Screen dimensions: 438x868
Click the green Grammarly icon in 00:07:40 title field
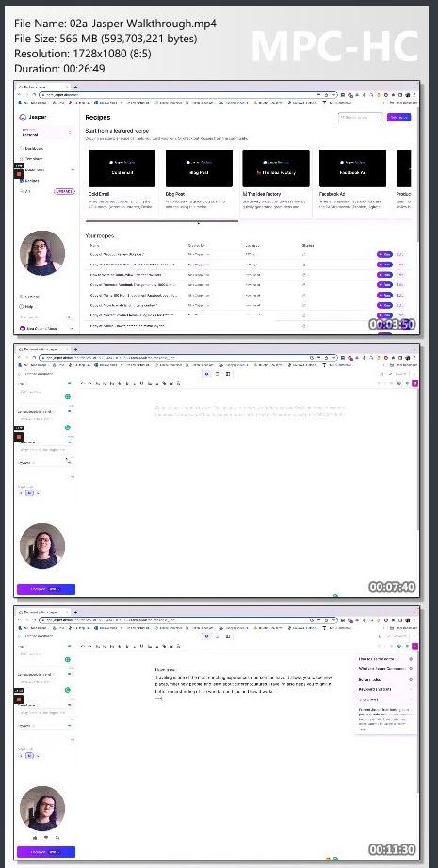click(68, 397)
